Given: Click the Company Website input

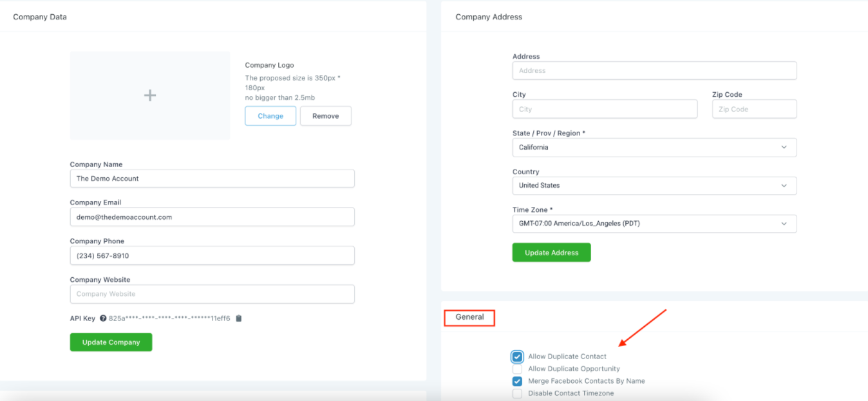Looking at the screenshot, I should tap(212, 294).
